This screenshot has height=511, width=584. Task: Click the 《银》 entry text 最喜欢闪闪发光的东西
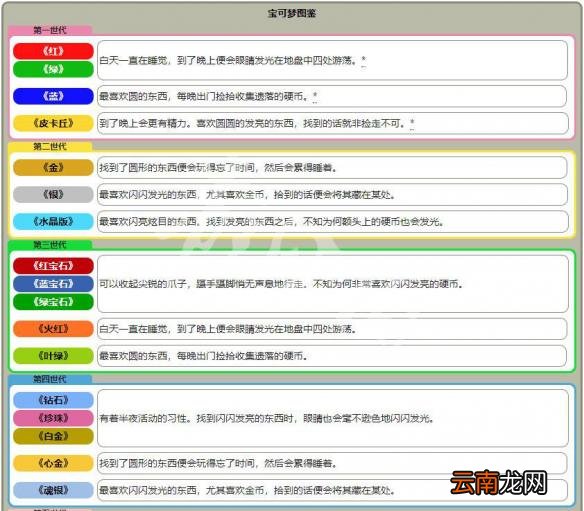(x=148, y=194)
